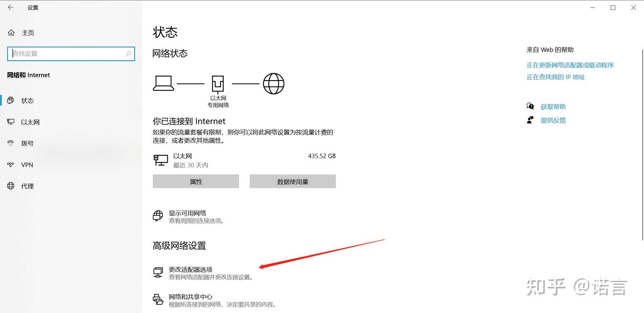Image resolution: width=644 pixels, height=313 pixels.
Task: Click the 网络和共享中心 icon
Action: pos(158,300)
